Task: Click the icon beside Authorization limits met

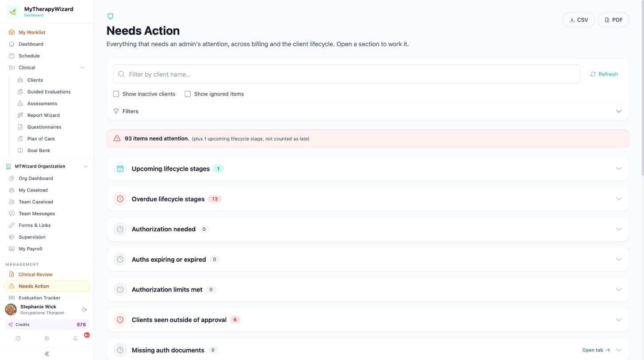Action: [120, 290]
